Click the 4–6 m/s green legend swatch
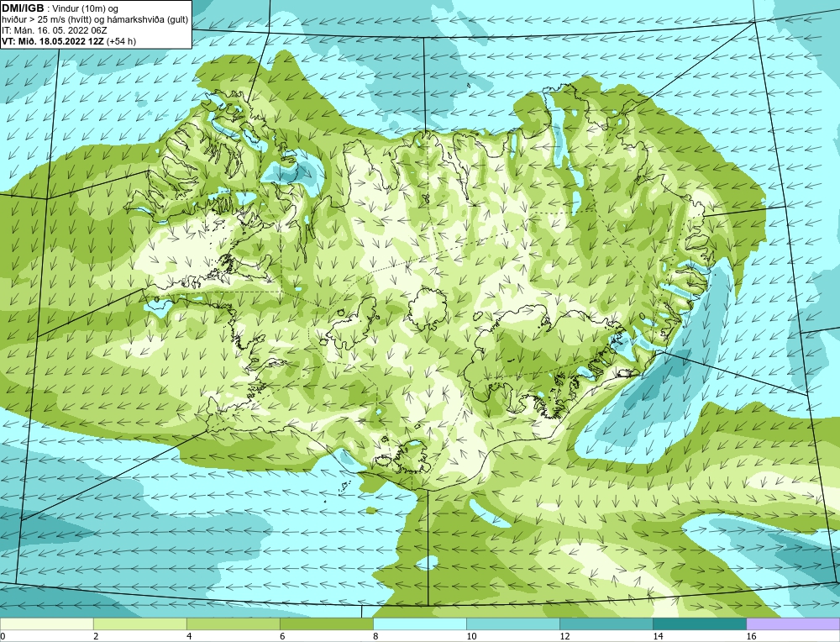This screenshot has height=642, width=840. [233, 624]
